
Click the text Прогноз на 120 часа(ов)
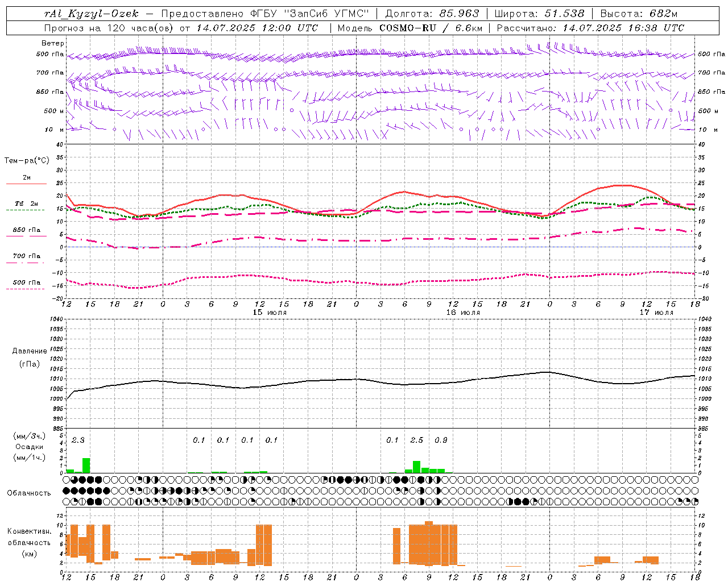coord(109,28)
